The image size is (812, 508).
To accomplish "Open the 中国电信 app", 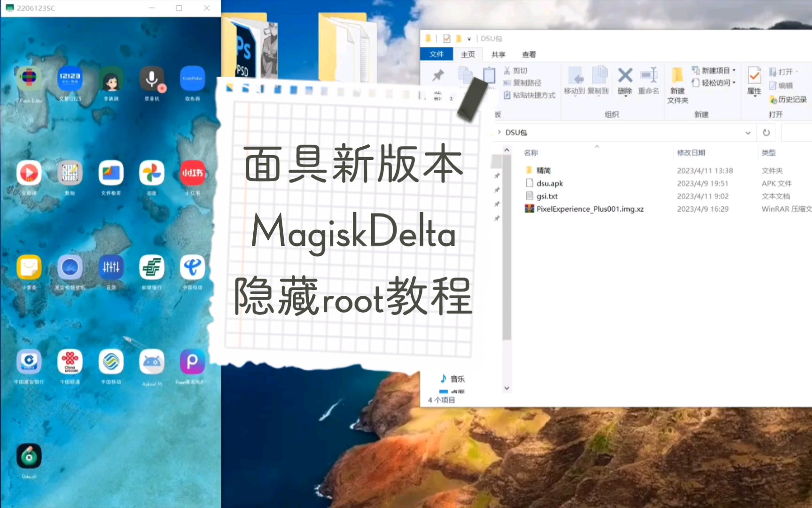I will [193, 267].
